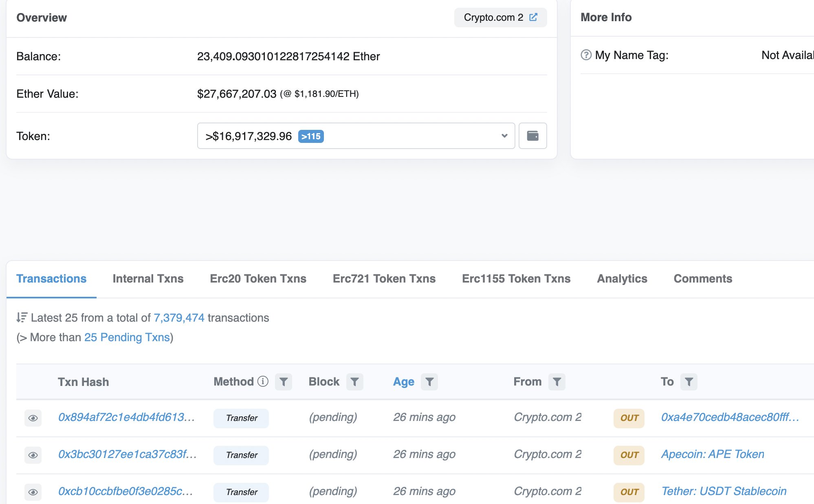The image size is (814, 504).
Task: Click the OUT badge on the Apecoin transaction
Action: pos(629,455)
